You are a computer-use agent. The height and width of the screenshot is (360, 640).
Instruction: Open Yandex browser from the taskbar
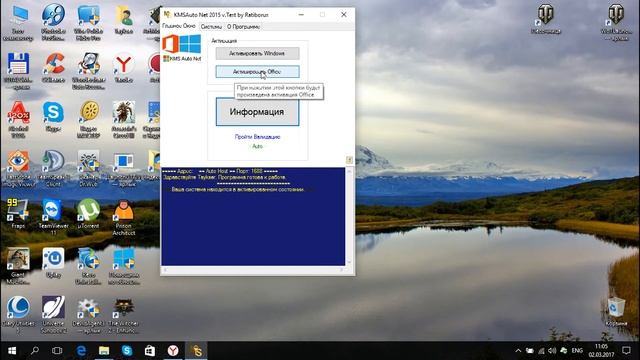(173, 351)
